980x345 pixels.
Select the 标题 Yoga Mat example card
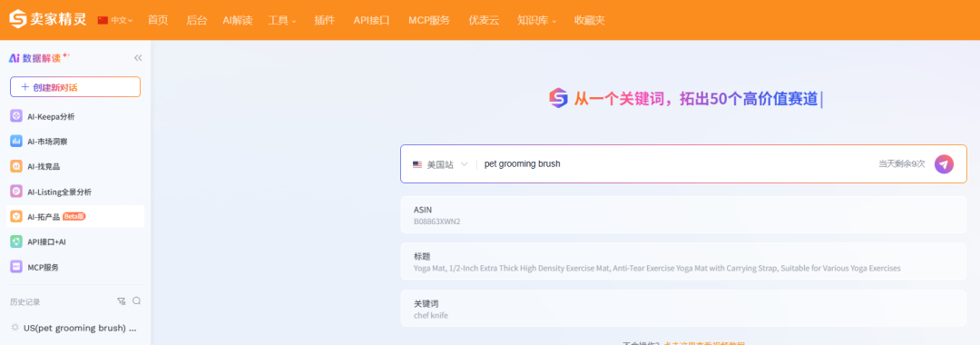[683, 261]
